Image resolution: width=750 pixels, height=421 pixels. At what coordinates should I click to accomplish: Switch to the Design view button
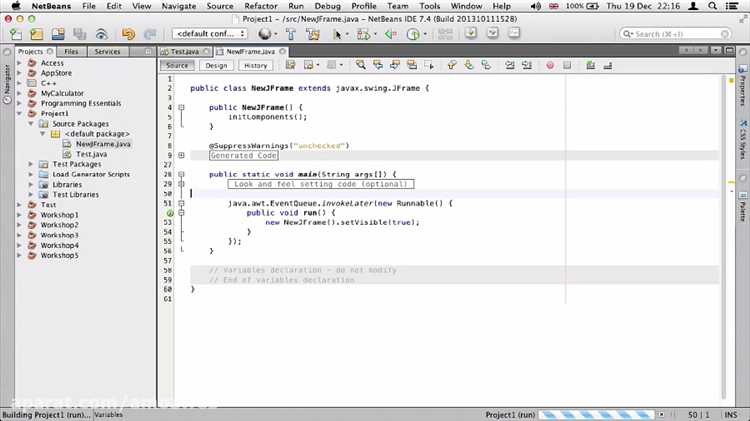point(216,66)
